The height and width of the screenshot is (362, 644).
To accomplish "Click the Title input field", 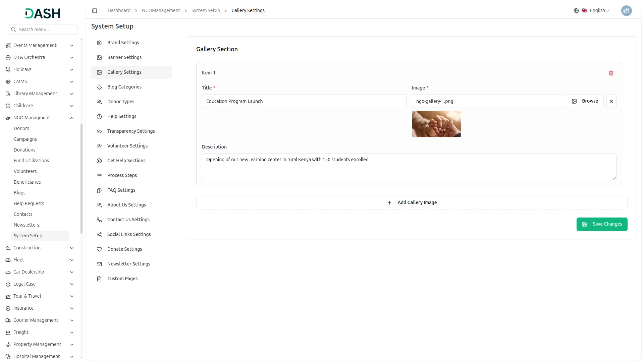I will coord(304,101).
